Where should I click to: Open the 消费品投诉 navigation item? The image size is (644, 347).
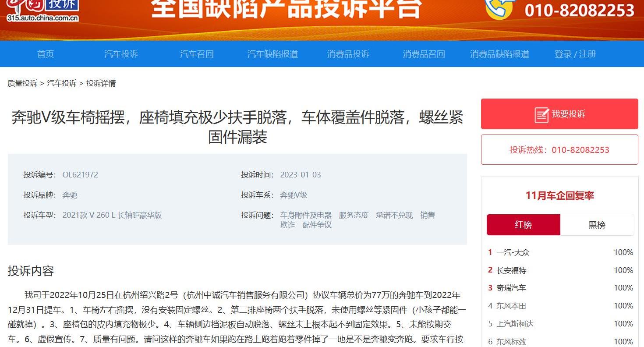coord(348,54)
